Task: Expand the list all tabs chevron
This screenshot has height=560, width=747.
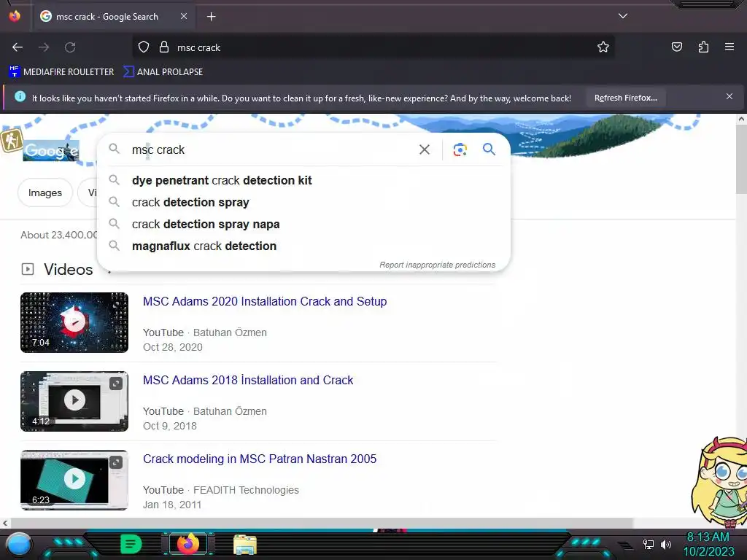Action: tap(623, 16)
